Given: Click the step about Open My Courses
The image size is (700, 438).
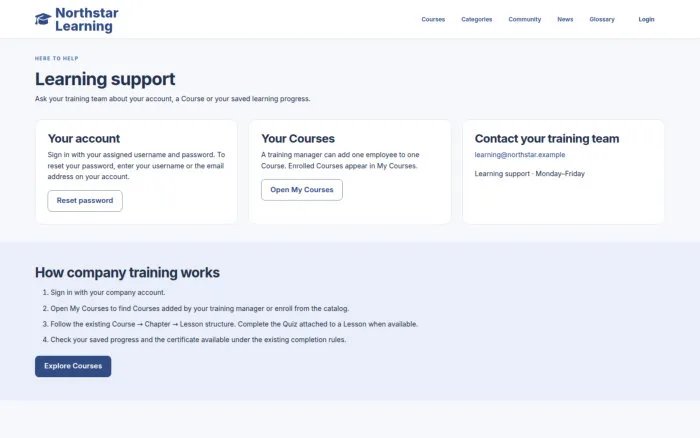Looking at the screenshot, I should [200, 309].
